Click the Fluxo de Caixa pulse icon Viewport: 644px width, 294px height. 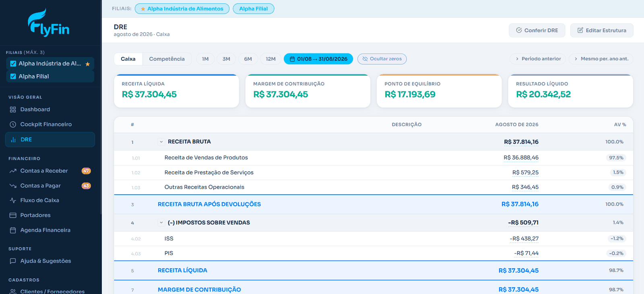[x=13, y=200]
